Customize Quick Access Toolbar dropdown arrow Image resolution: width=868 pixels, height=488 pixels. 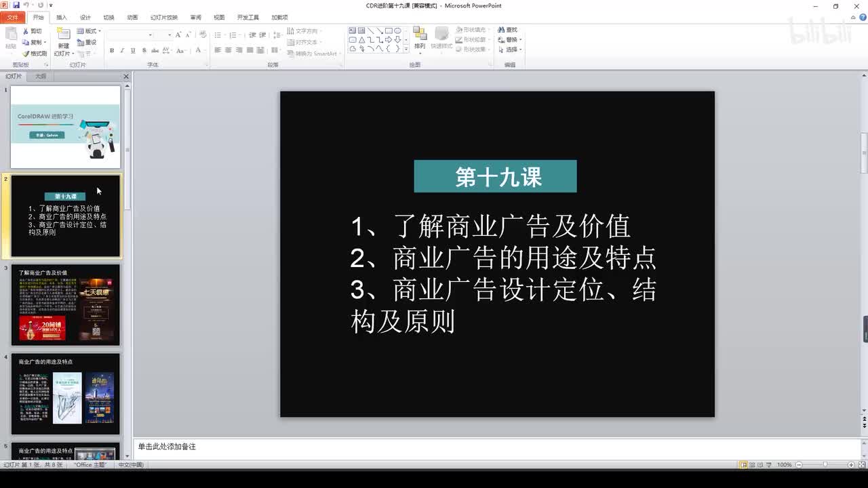pyautogui.click(x=51, y=5)
